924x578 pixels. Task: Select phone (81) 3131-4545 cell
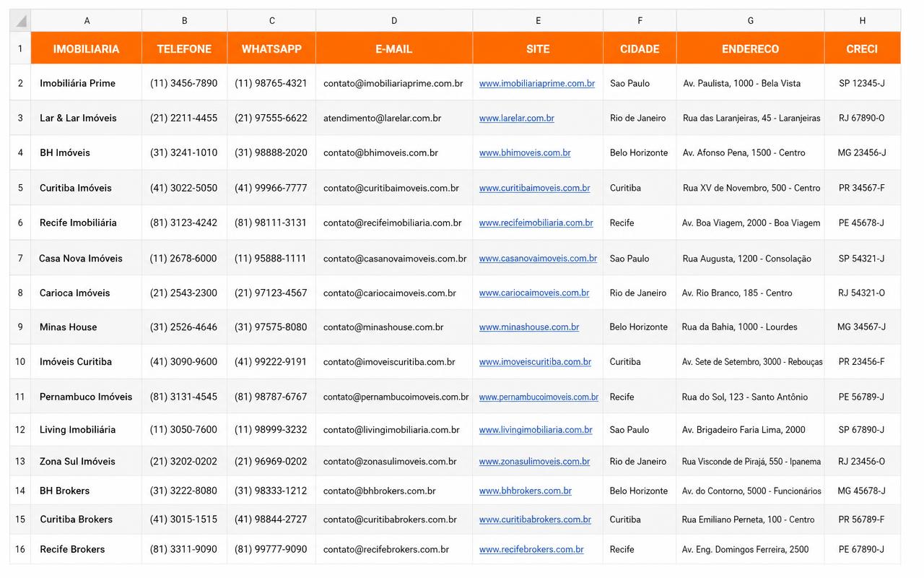click(x=185, y=397)
